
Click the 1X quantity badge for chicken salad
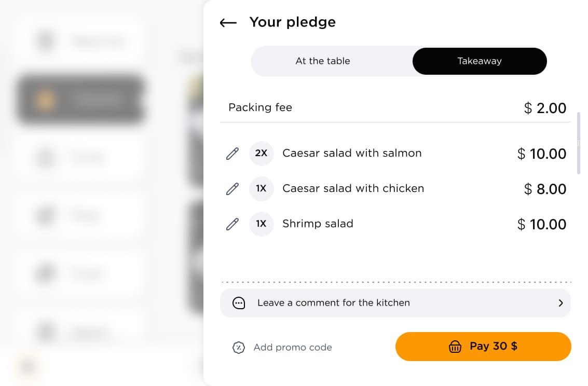(x=262, y=188)
